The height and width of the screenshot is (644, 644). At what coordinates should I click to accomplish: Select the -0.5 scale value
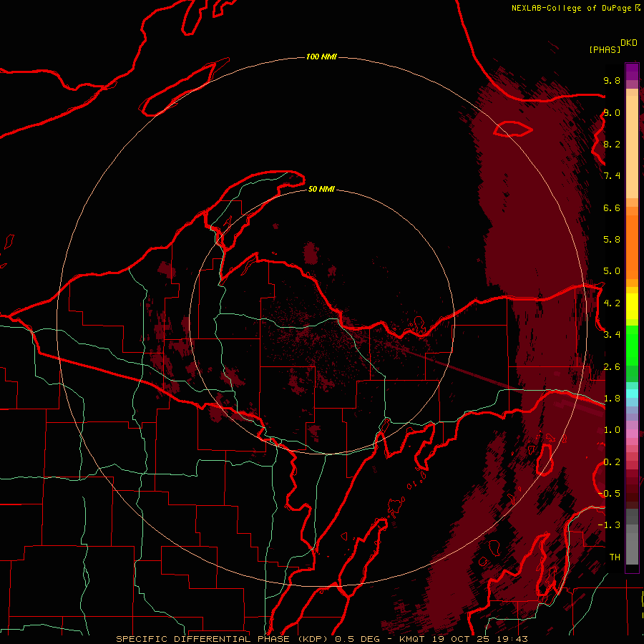[x=609, y=494]
